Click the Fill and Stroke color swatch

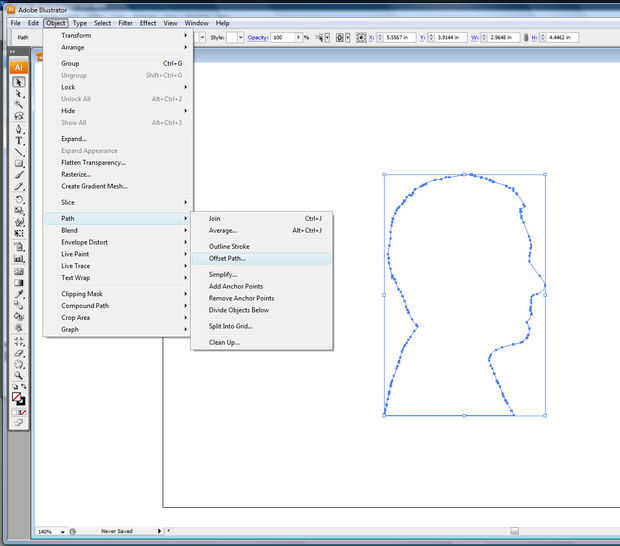[x=18, y=398]
